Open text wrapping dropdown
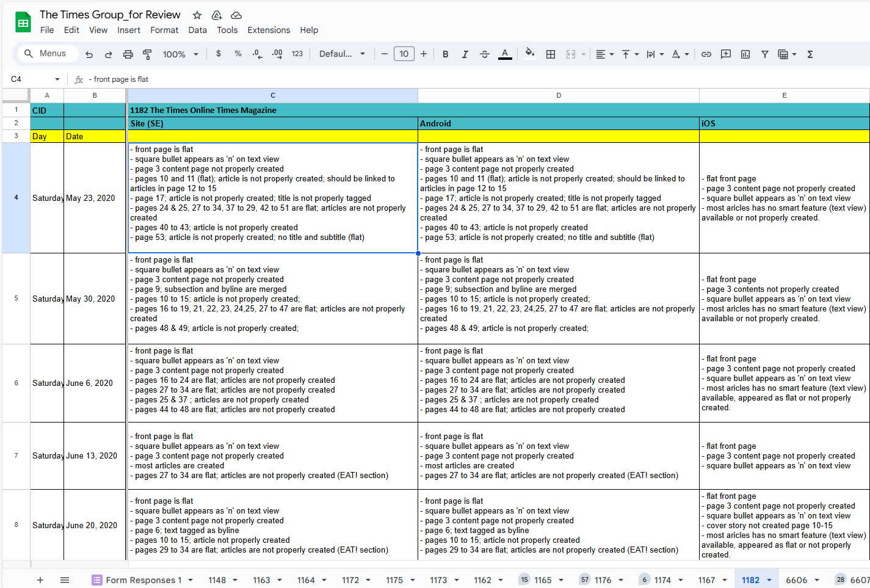Screen dimensions: 870x588 click(x=655, y=54)
